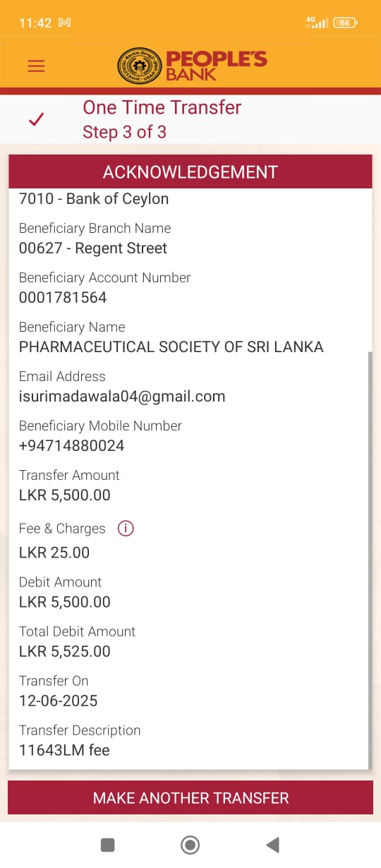
Task: Tap the transfer description 11643LM fee
Action: [x=64, y=750]
